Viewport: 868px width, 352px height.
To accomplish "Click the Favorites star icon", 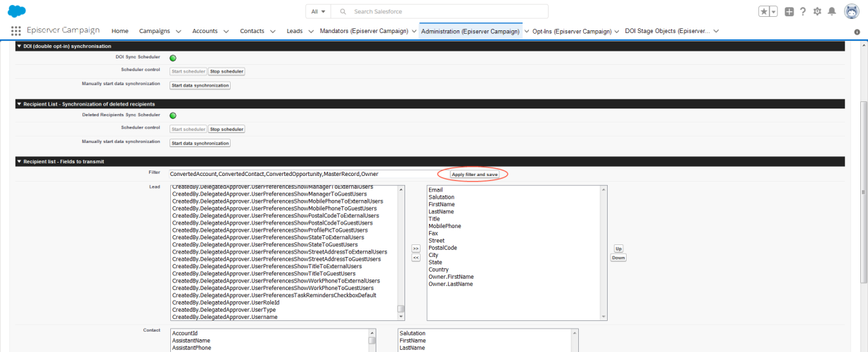I will (x=764, y=11).
